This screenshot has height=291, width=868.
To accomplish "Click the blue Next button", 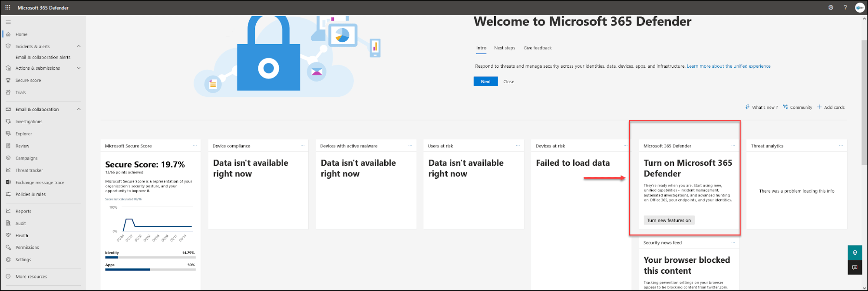I will click(485, 82).
